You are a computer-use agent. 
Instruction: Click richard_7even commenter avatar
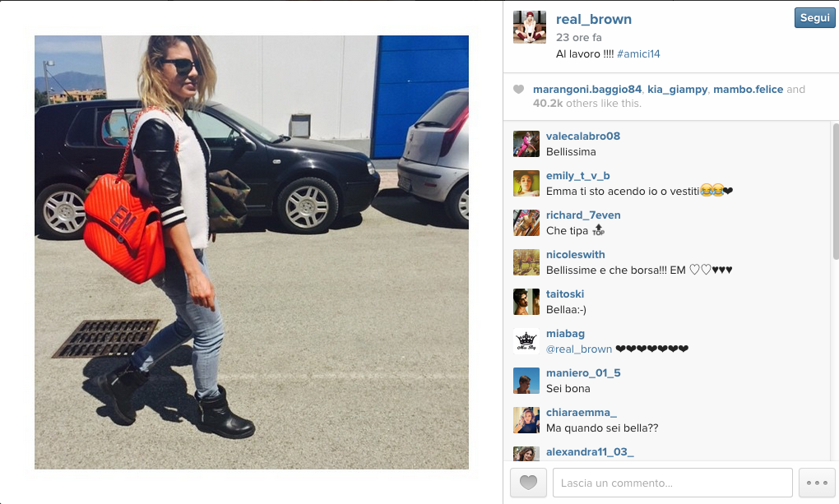pyautogui.click(x=526, y=223)
